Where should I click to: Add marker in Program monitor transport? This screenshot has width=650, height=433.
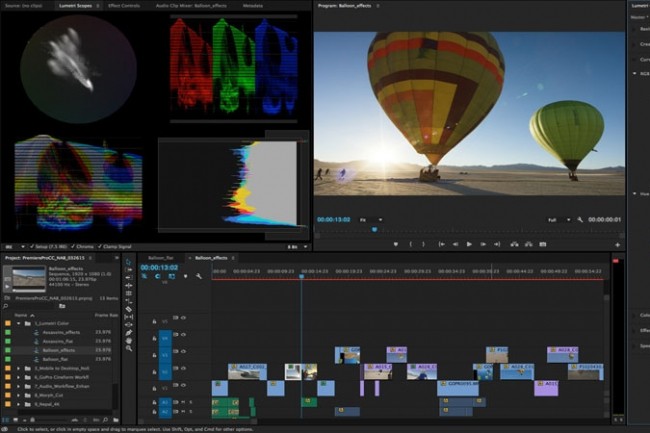pos(396,244)
